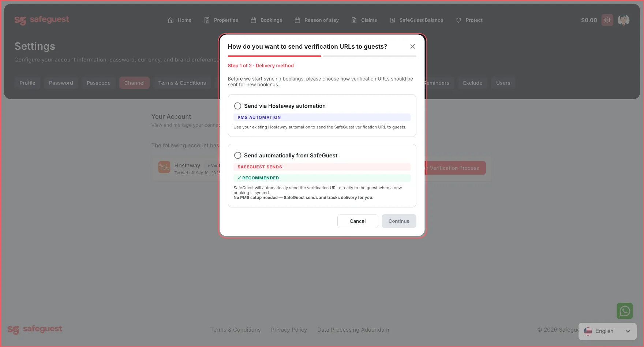This screenshot has height=347, width=644.
Task: Open the user avatar menu
Action: click(x=624, y=20)
